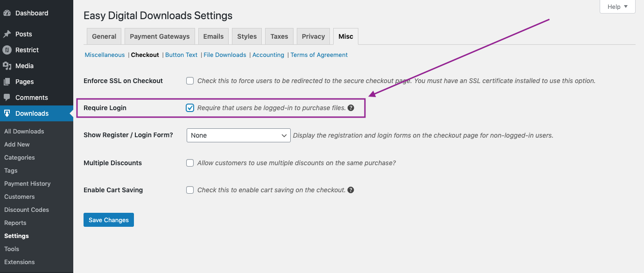Viewport: 644px width, 273px height.
Task: Tick the Enable Cart Saving checkbox
Action: pyautogui.click(x=190, y=190)
